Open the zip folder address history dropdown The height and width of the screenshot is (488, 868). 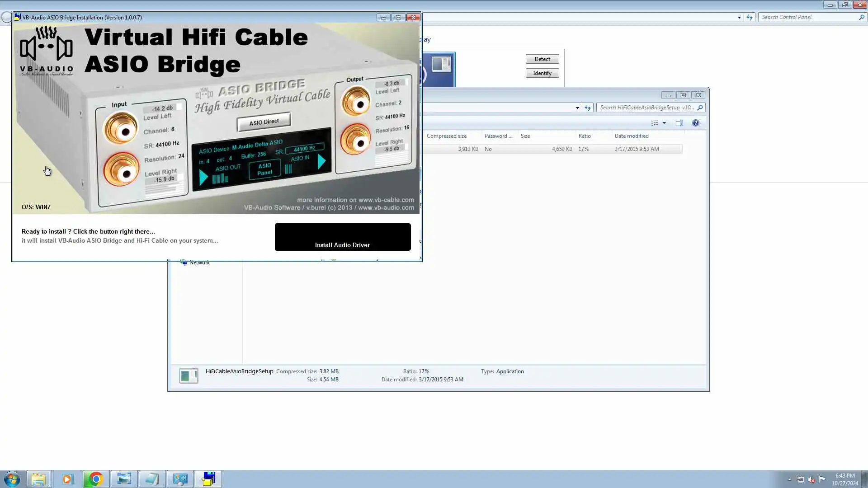coord(577,108)
